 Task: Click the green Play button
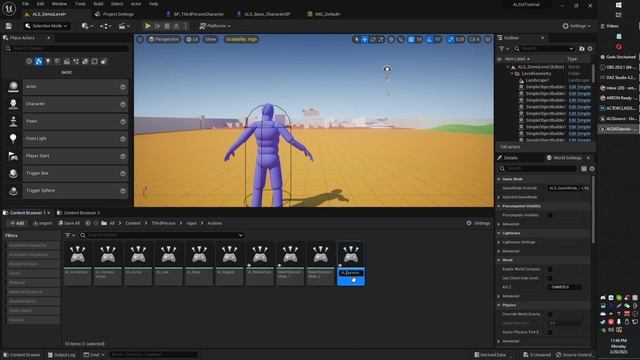point(148,26)
